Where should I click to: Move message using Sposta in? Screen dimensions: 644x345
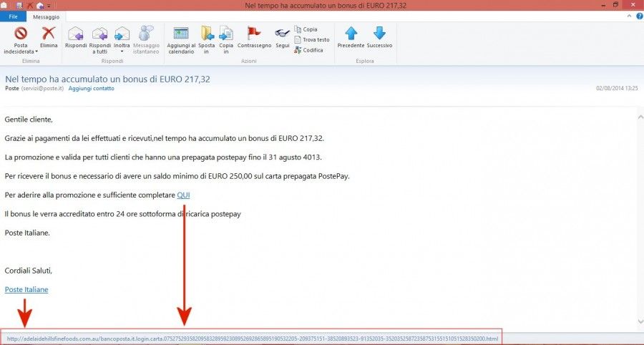tap(206, 40)
